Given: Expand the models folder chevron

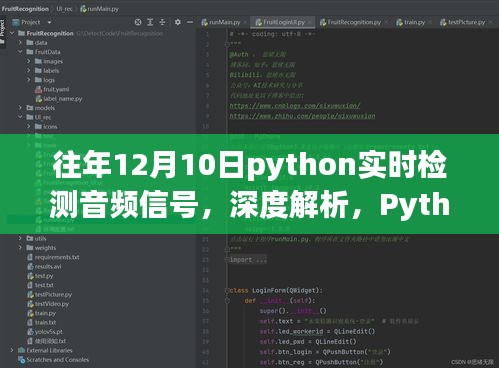Looking at the screenshot, I should [x=20, y=108].
